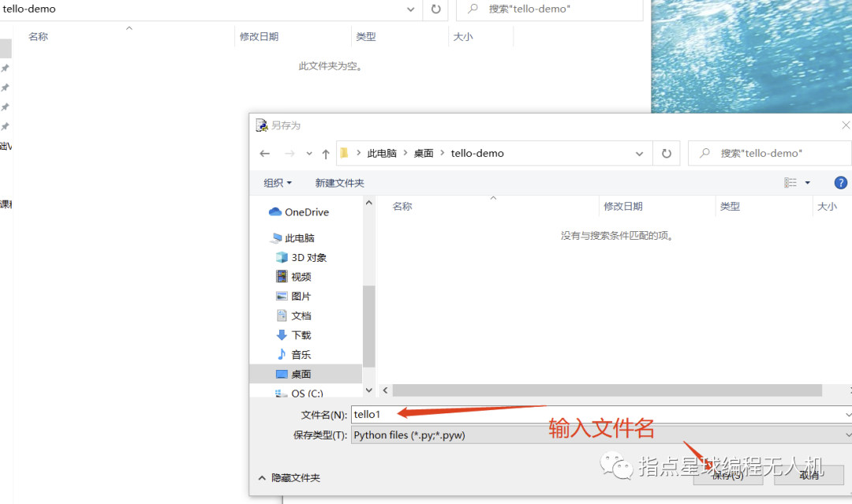The image size is (852, 504).
Task: Open 3D 对象 folder
Action: click(x=301, y=257)
